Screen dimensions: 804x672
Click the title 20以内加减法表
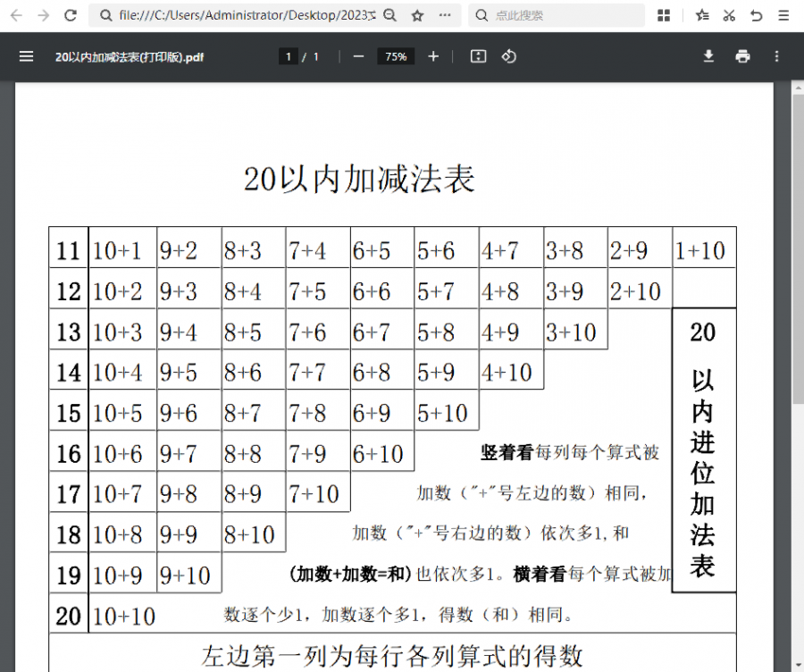pos(359,179)
